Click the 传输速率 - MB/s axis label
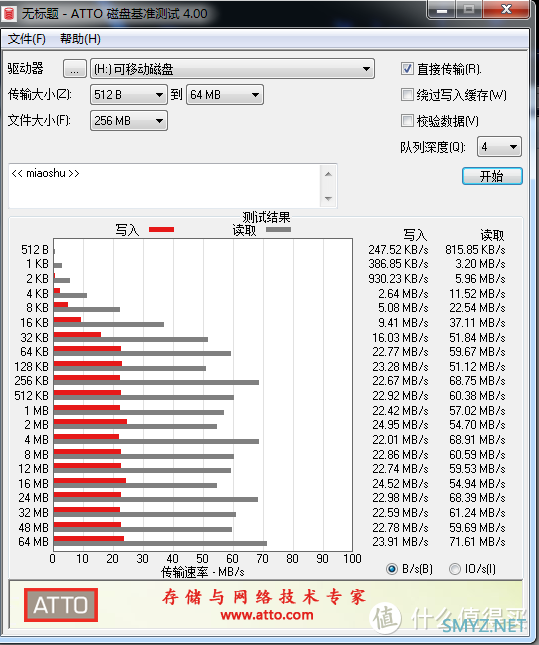Image resolution: width=539 pixels, height=645 pixels. [202, 572]
